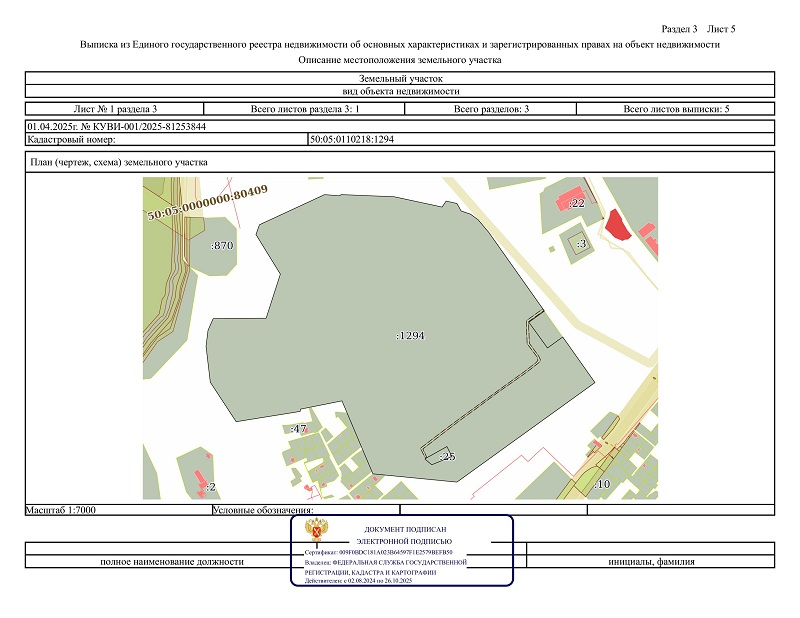Screen dimensions: 800x618
Task: Click parcel label :25 on the map
Action: (x=447, y=456)
